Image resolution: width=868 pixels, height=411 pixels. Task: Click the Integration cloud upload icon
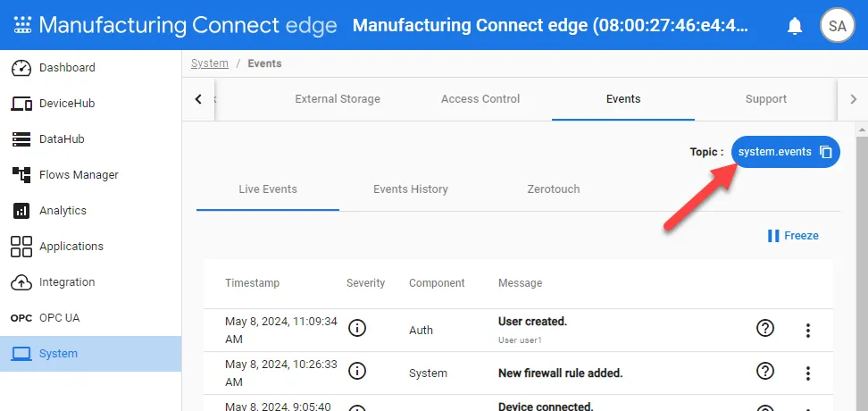coord(21,282)
